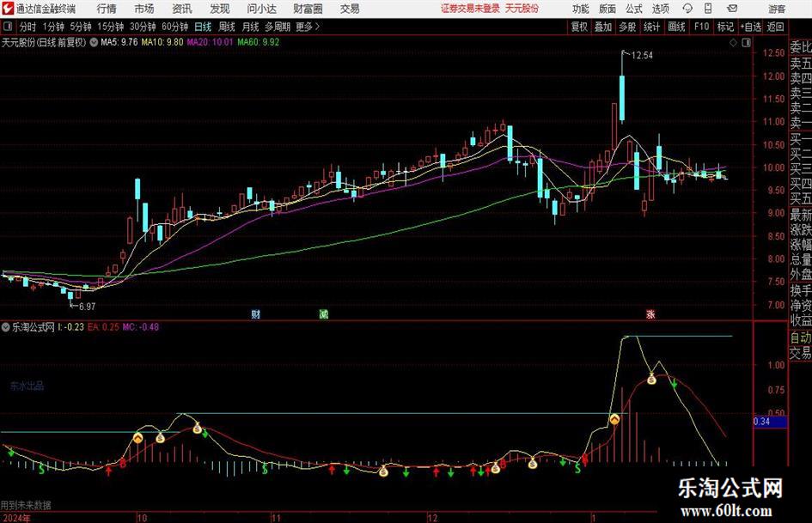812x523 pixels.
Task: Open the 版面 menu
Action: [607, 9]
